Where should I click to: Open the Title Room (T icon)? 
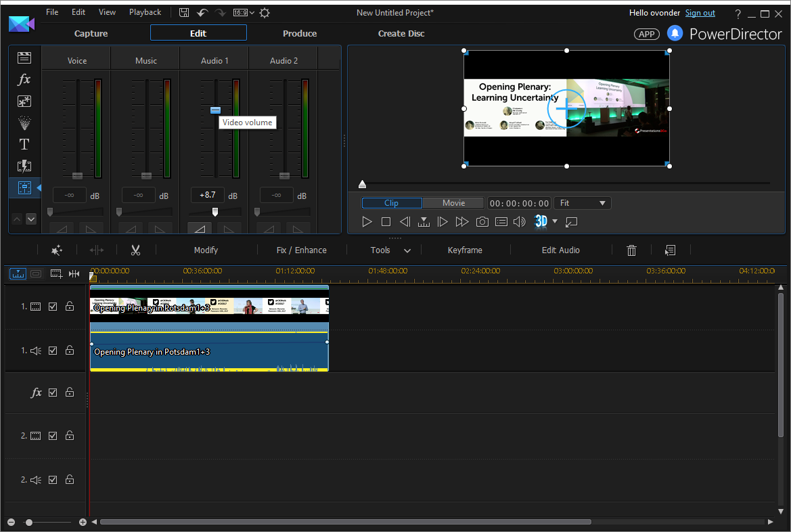coord(24,144)
